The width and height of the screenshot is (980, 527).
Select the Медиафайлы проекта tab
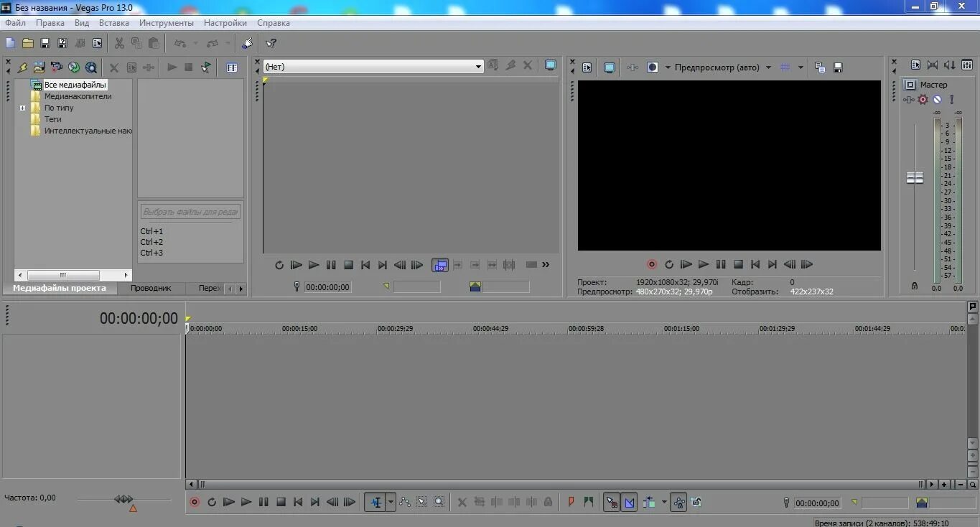tap(60, 288)
